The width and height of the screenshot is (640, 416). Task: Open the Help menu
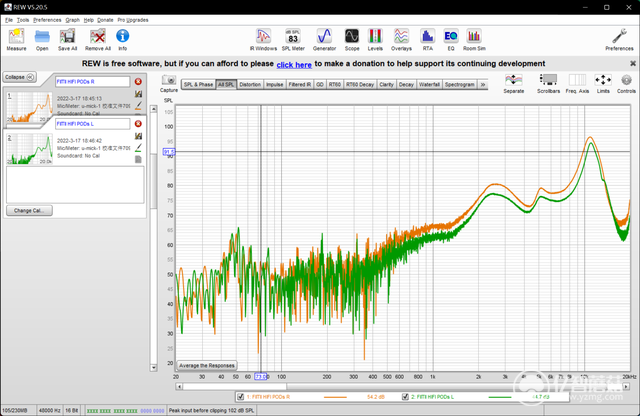(89, 20)
